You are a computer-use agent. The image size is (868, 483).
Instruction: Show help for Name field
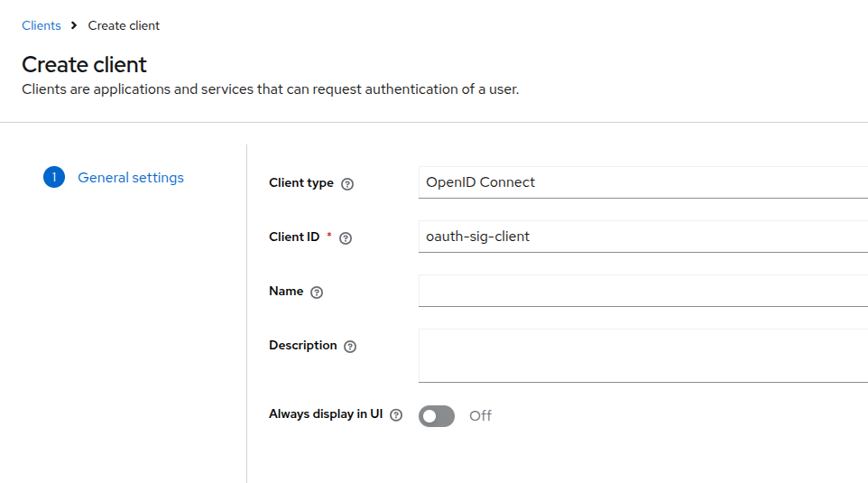[317, 293]
